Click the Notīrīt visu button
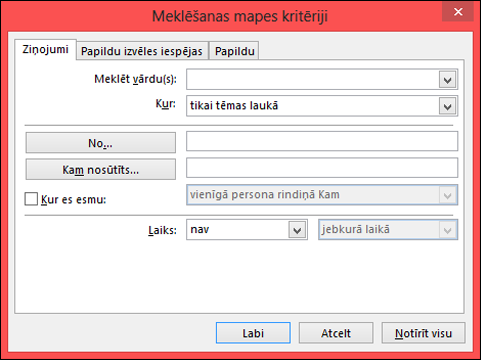 [423, 333]
